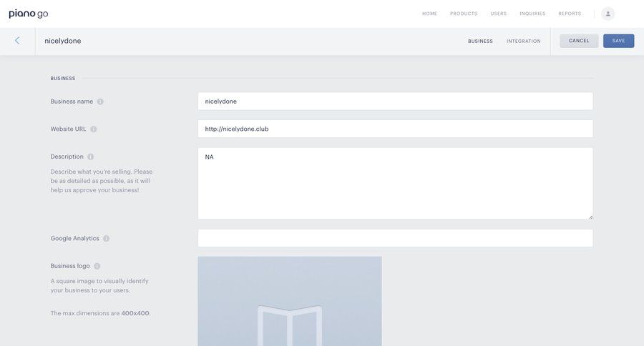The image size is (644, 346).
Task: Click info icon next to Business name
Action: click(x=100, y=102)
